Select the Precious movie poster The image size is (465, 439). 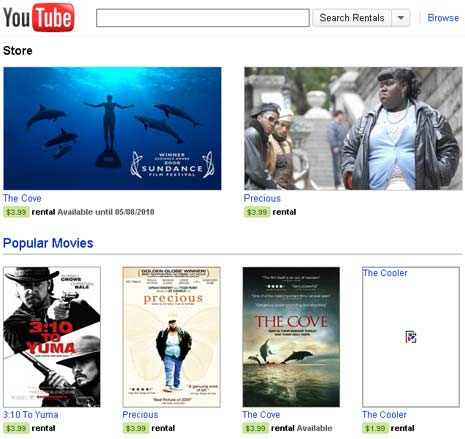(171, 337)
